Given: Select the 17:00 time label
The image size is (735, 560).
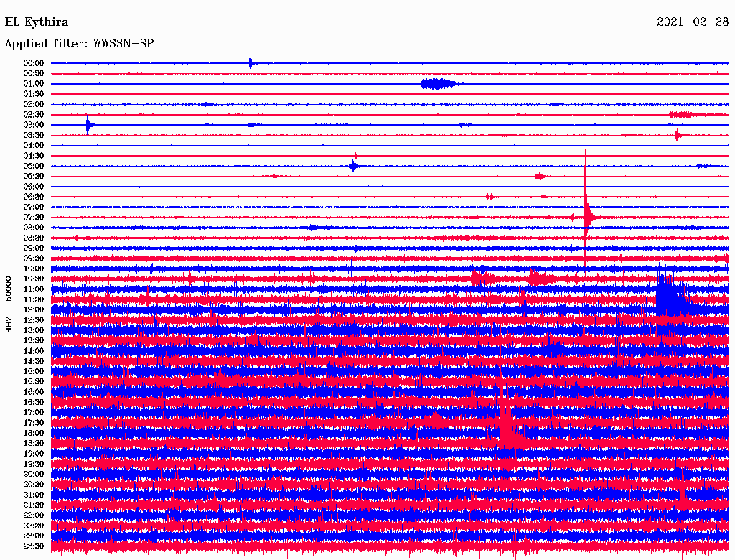Looking at the screenshot, I should coord(34,413).
